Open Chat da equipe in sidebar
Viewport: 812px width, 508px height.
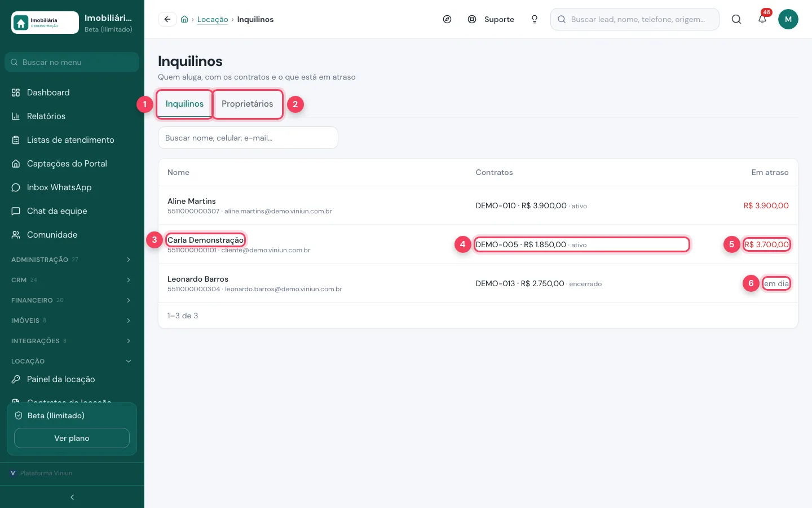(x=72, y=211)
